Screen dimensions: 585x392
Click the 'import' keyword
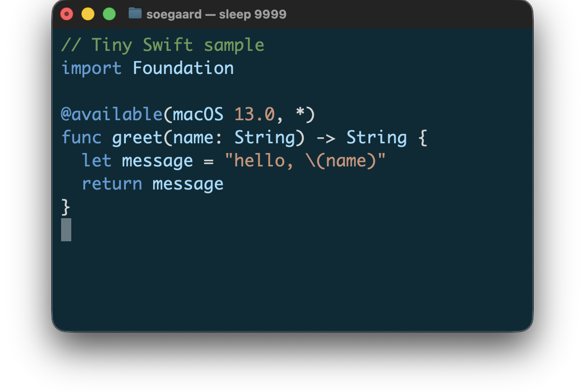(91, 68)
